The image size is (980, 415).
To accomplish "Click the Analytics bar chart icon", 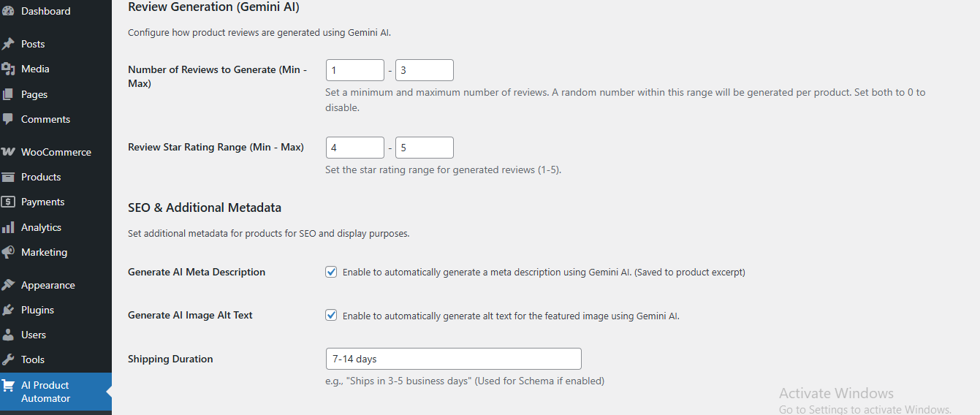I will [8, 227].
